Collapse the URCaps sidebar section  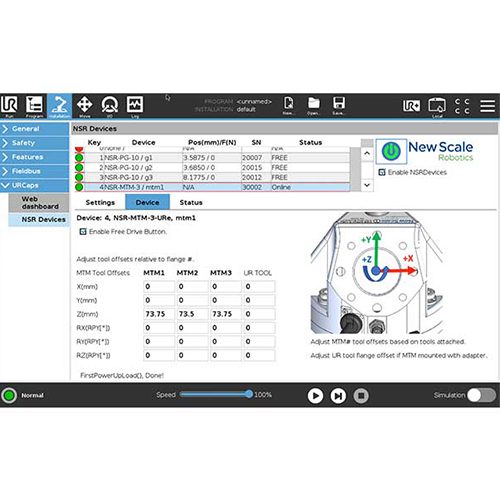point(35,185)
